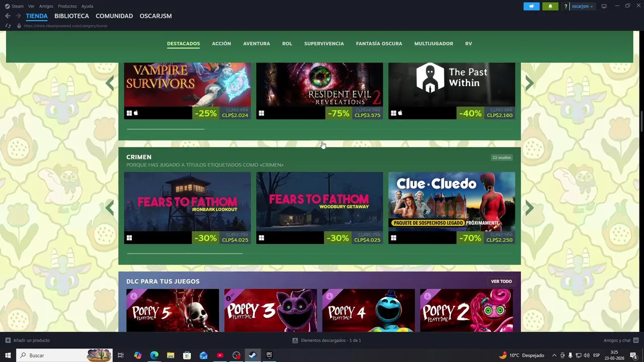Click VER TODO in DLC section
This screenshot has height=362, width=644.
[x=501, y=282]
